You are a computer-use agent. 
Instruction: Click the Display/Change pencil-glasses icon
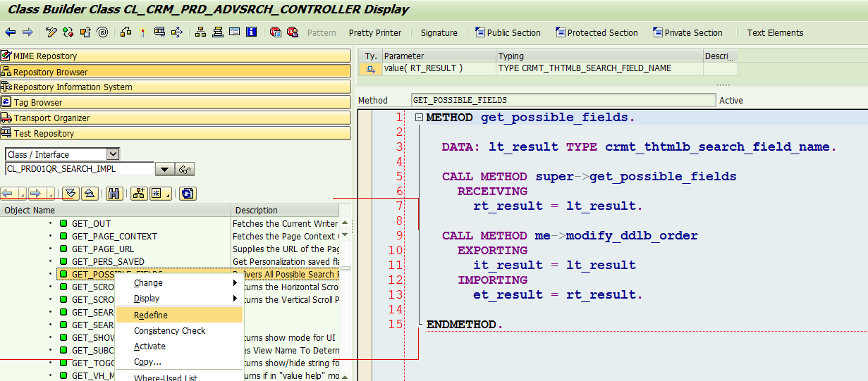coord(51,32)
